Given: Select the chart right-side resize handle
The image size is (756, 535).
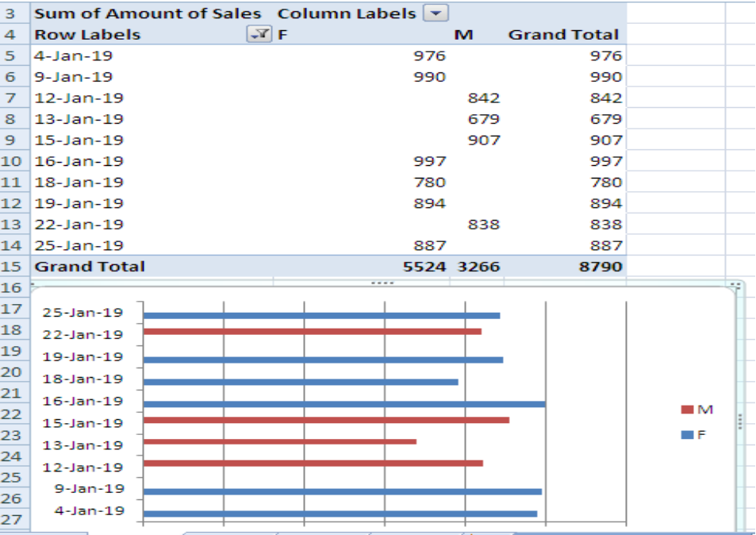Looking at the screenshot, I should coord(739,421).
